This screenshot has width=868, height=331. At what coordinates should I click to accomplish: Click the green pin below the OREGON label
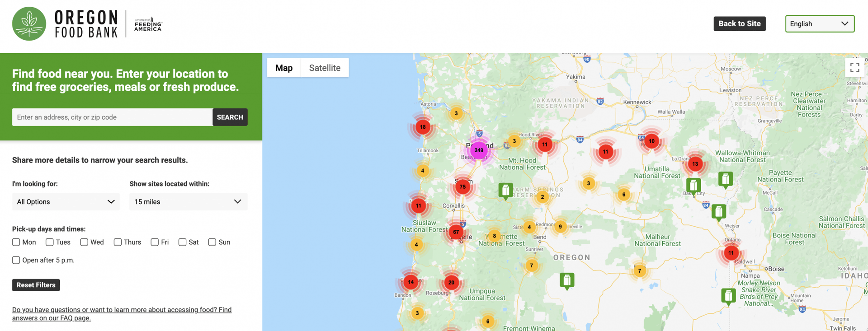coord(567,281)
